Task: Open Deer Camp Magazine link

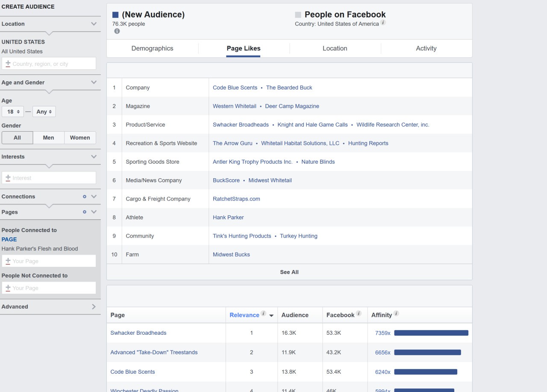Action: pyautogui.click(x=292, y=106)
